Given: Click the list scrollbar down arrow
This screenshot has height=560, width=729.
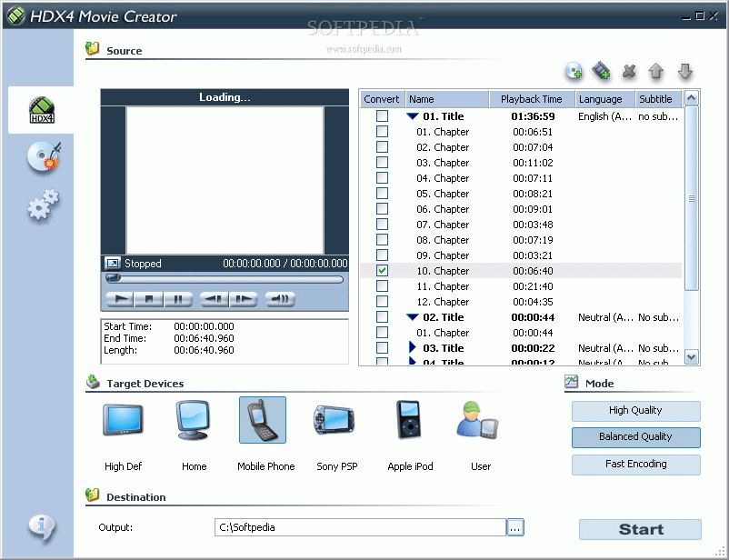Looking at the screenshot, I should pyautogui.click(x=692, y=356).
